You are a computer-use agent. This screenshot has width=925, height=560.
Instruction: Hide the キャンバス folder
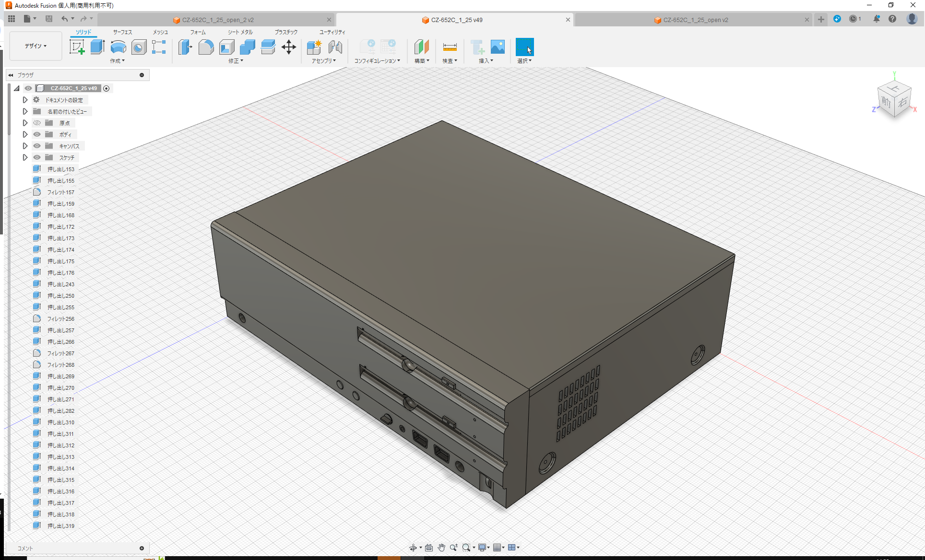point(37,146)
